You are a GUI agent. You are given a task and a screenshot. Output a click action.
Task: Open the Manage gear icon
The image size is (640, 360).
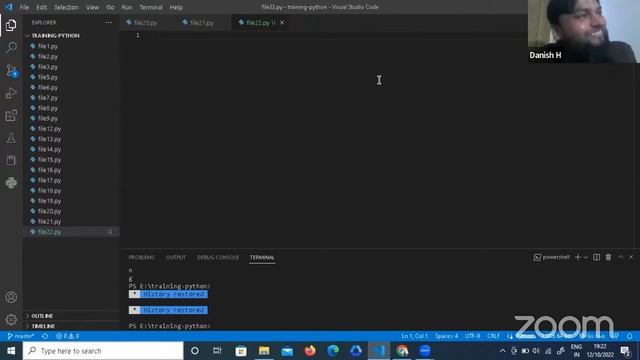pos(11,319)
